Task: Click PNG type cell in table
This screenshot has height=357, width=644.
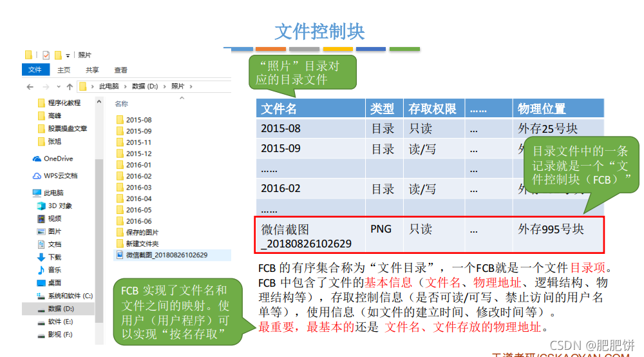Action: point(381,229)
